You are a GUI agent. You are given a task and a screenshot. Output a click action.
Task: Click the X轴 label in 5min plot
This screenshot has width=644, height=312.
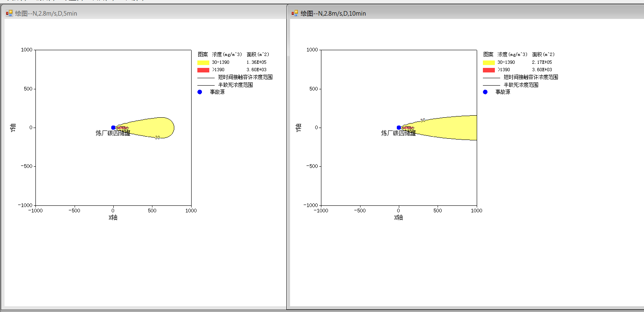[x=113, y=218]
